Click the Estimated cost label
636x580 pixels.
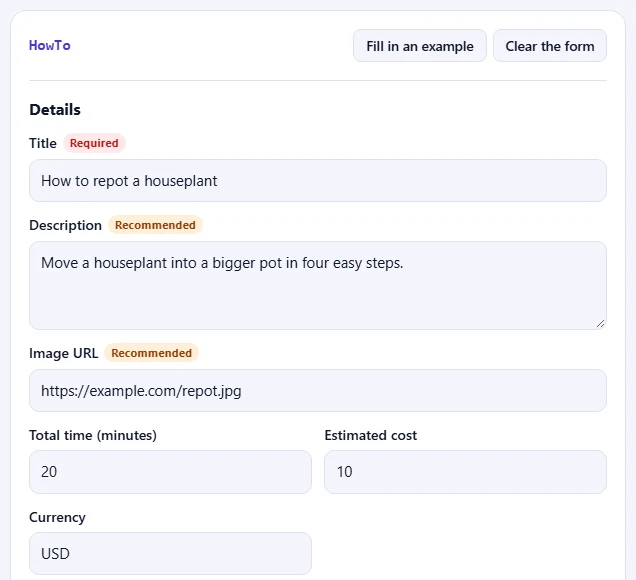click(x=370, y=436)
